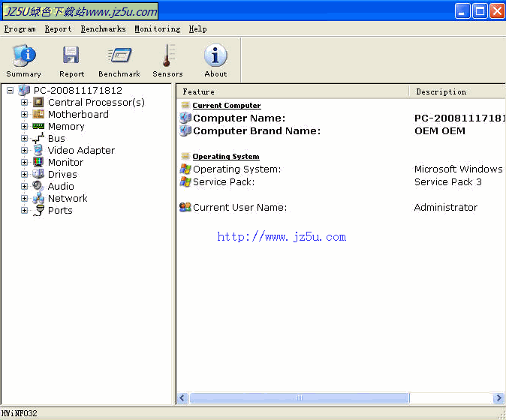Expand the Central Processor(s) node

[x=24, y=102]
